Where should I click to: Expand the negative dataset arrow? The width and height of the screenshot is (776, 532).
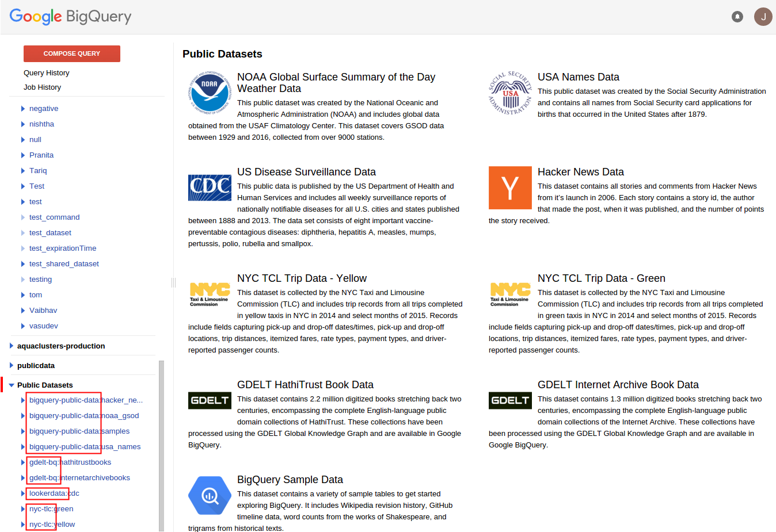tap(23, 109)
